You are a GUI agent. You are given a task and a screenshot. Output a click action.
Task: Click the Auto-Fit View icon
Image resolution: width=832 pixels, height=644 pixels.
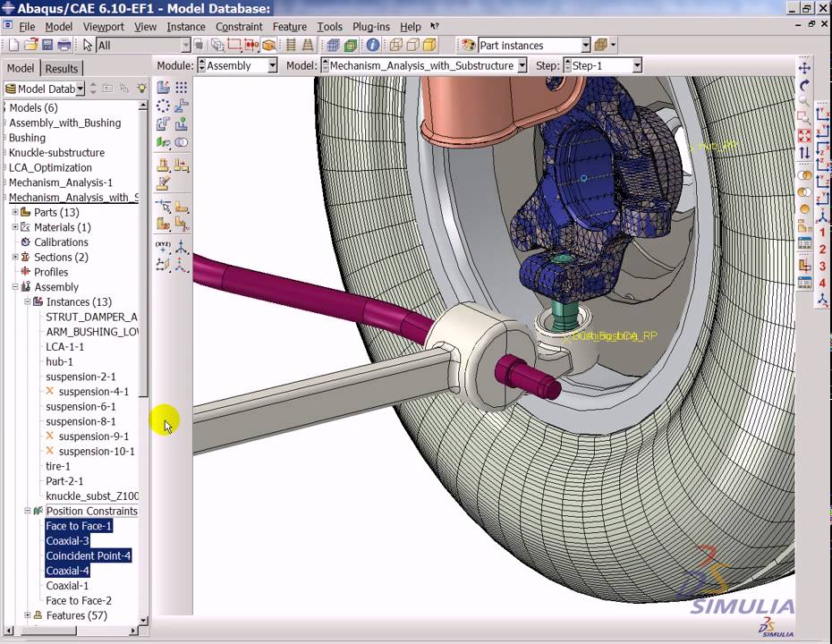click(804, 136)
